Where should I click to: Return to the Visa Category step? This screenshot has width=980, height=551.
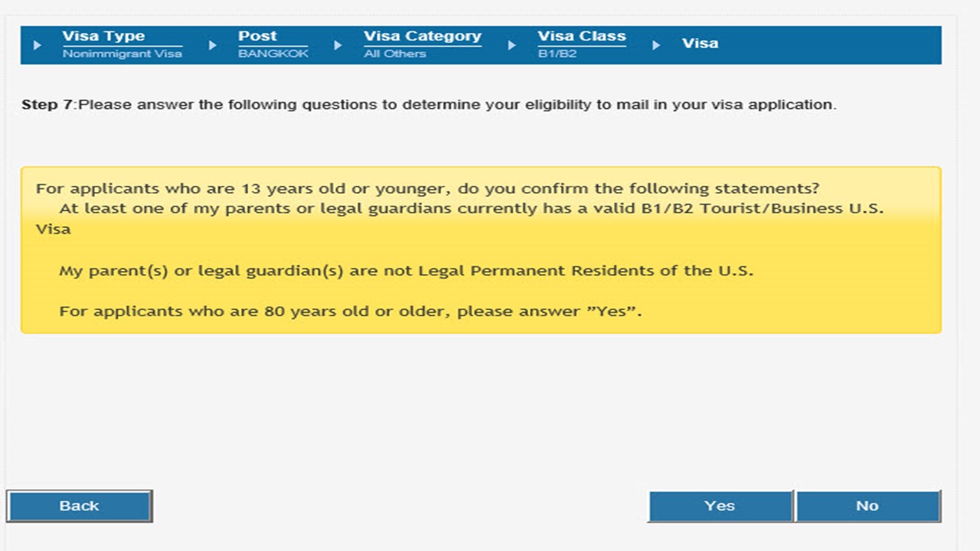pos(422,36)
